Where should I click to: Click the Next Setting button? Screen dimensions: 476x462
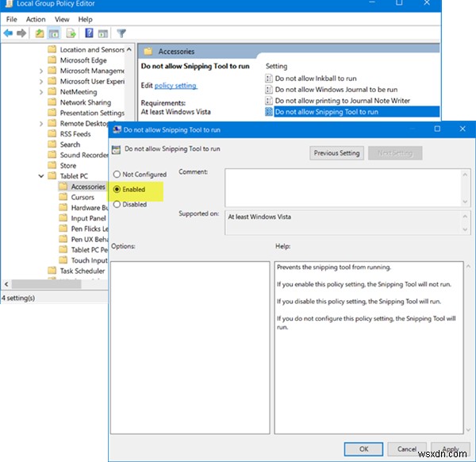[x=395, y=153]
